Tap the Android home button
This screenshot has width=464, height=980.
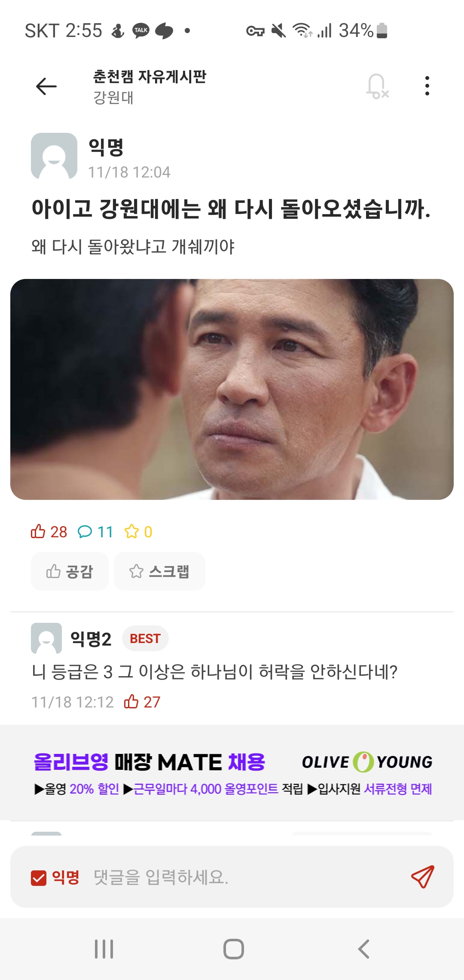[233, 949]
